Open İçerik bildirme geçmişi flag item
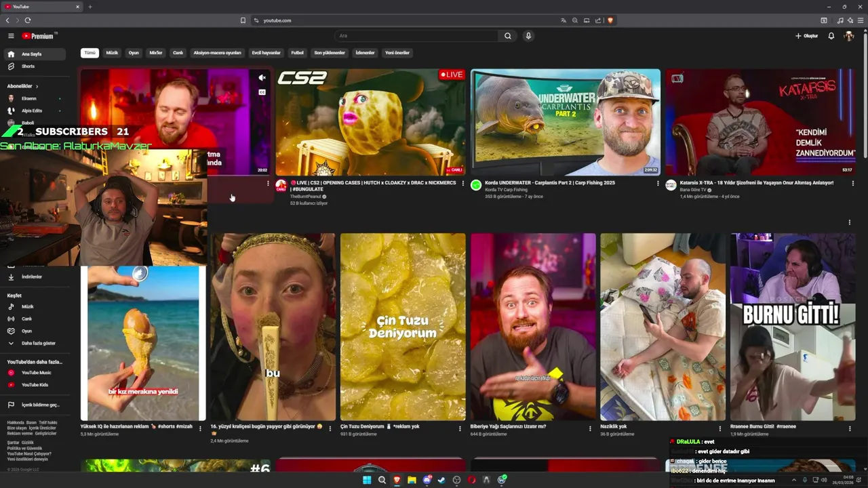The image size is (868, 488). [36, 405]
